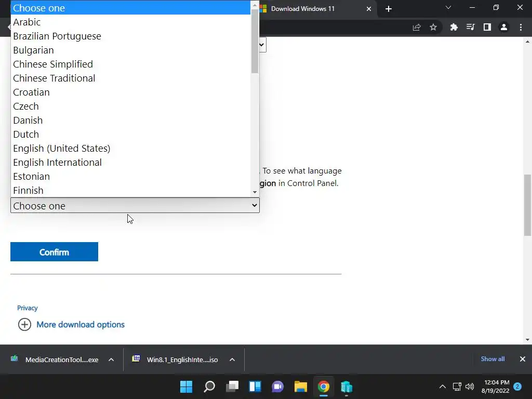Open Task View on taskbar
This screenshot has width=532, height=399.
click(x=232, y=387)
